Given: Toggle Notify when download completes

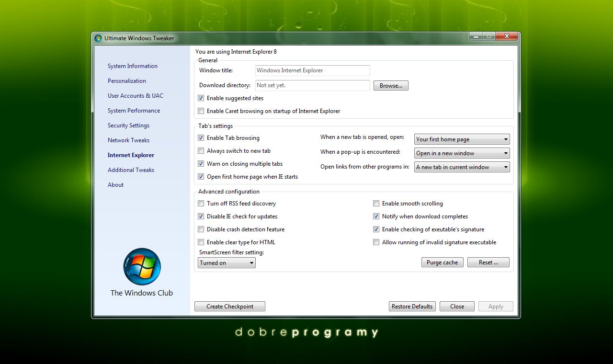Looking at the screenshot, I should [x=376, y=216].
